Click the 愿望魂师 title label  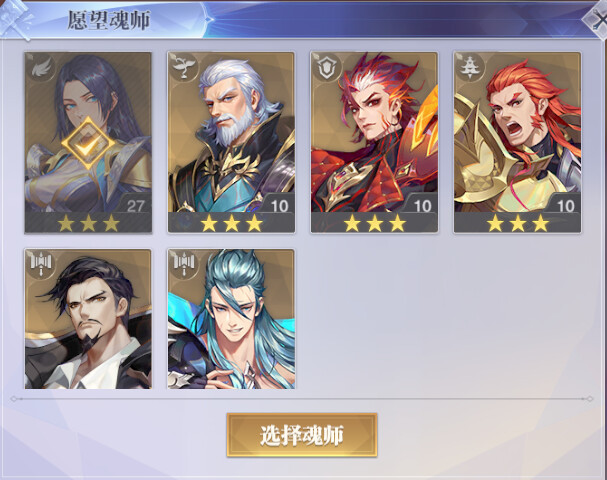(x=108, y=20)
